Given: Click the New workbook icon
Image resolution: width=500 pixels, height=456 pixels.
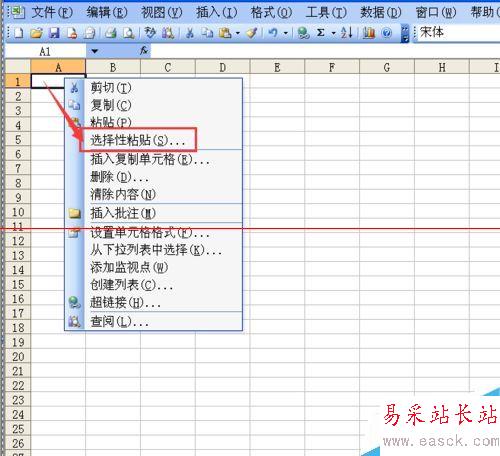Looking at the screenshot, I should (x=19, y=33).
